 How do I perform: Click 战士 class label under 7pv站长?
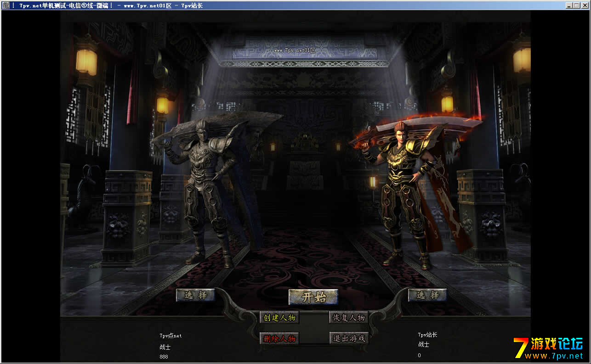(423, 344)
